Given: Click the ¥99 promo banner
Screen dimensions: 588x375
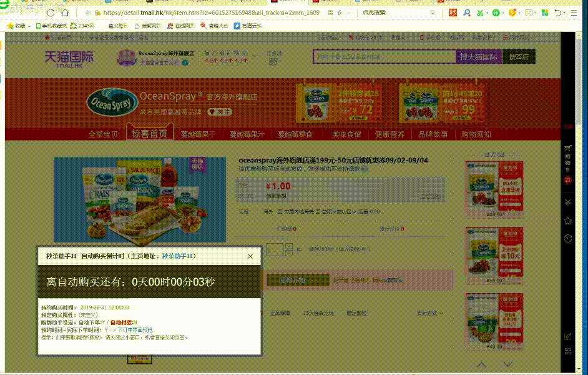Looking at the screenshot, I should coord(442,103).
